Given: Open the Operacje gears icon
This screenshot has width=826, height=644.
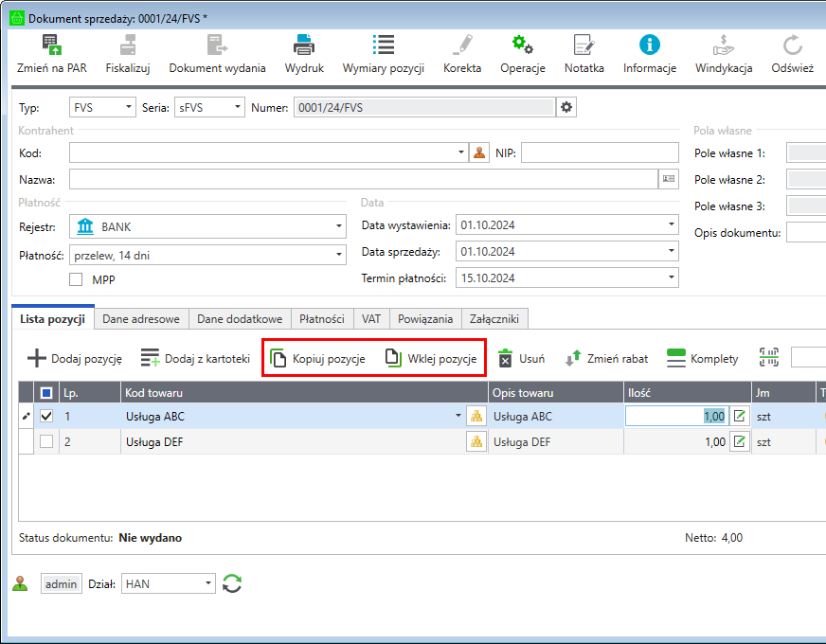Looking at the screenshot, I should (523, 45).
